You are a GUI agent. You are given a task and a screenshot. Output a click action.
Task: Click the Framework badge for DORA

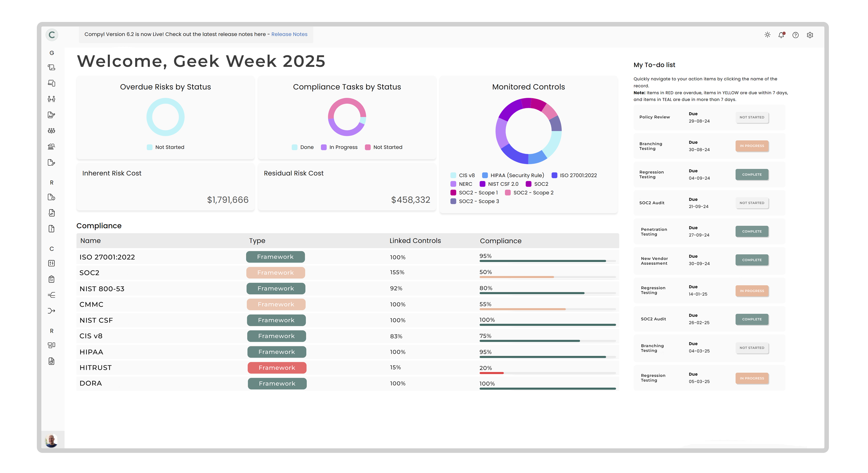coord(277,383)
